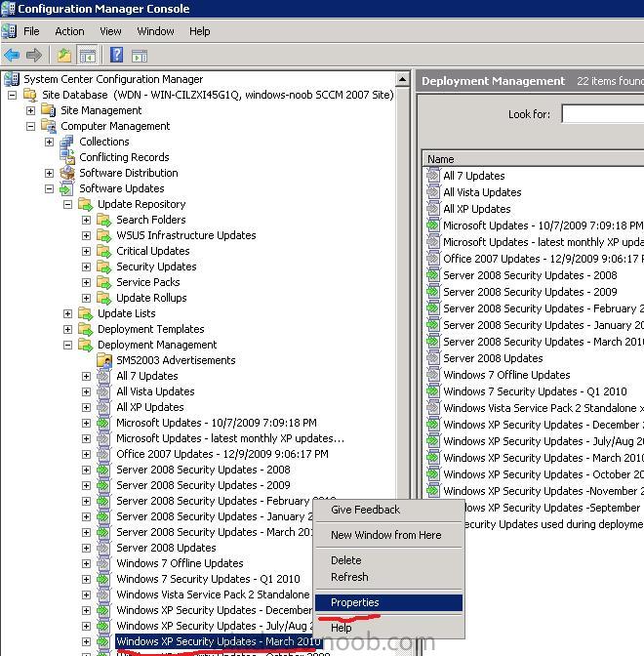
Task: Expand the Collections node
Action: click(49, 142)
